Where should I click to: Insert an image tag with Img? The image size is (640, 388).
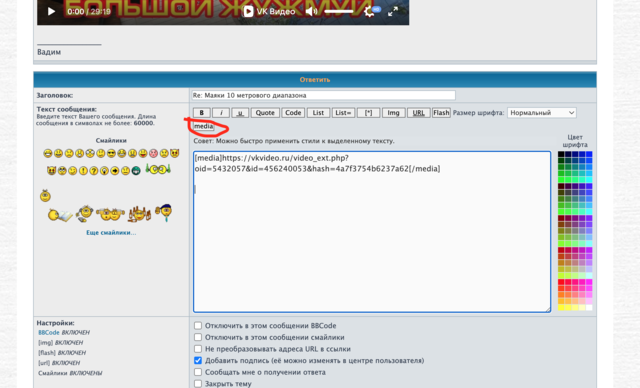(x=393, y=113)
